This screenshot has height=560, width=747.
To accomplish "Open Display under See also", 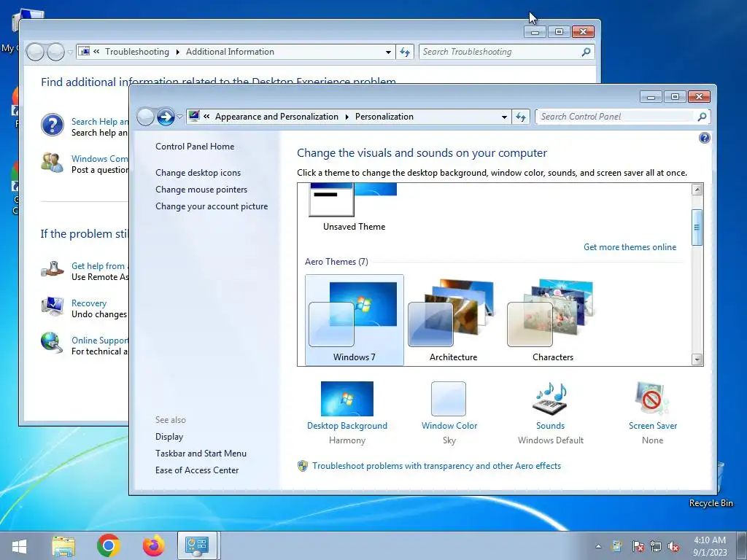I will 169,437.
